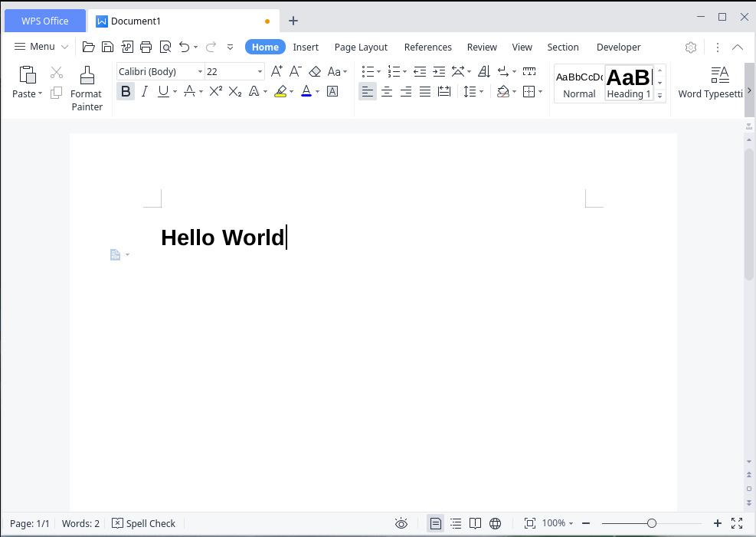Image resolution: width=756 pixels, height=537 pixels.
Task: Apply the Heading 1 style
Action: point(629,83)
